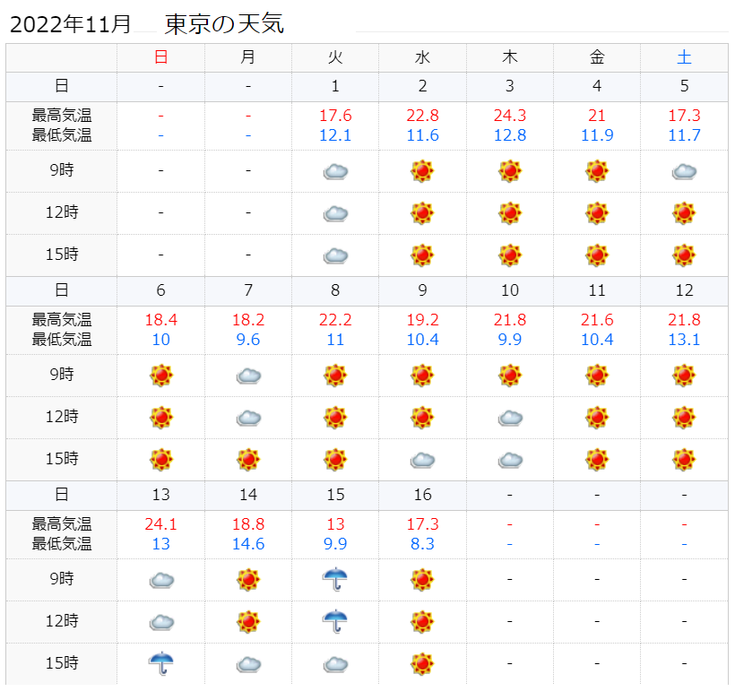Image resolution: width=735 pixels, height=700 pixels.
Task: Click the low temperature 14.6 for Nov 14
Action: (248, 544)
